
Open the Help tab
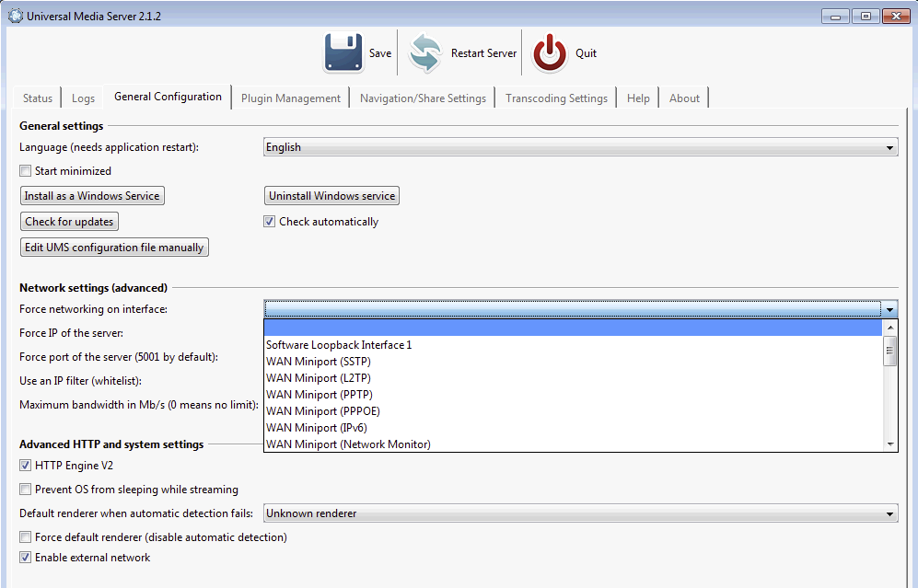click(638, 98)
